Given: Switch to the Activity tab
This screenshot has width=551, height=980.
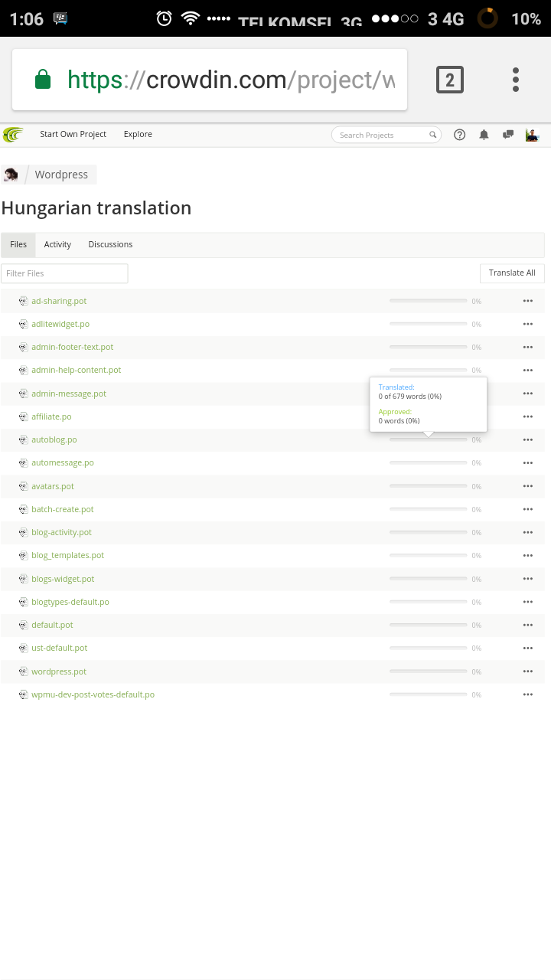Looking at the screenshot, I should (x=57, y=244).
